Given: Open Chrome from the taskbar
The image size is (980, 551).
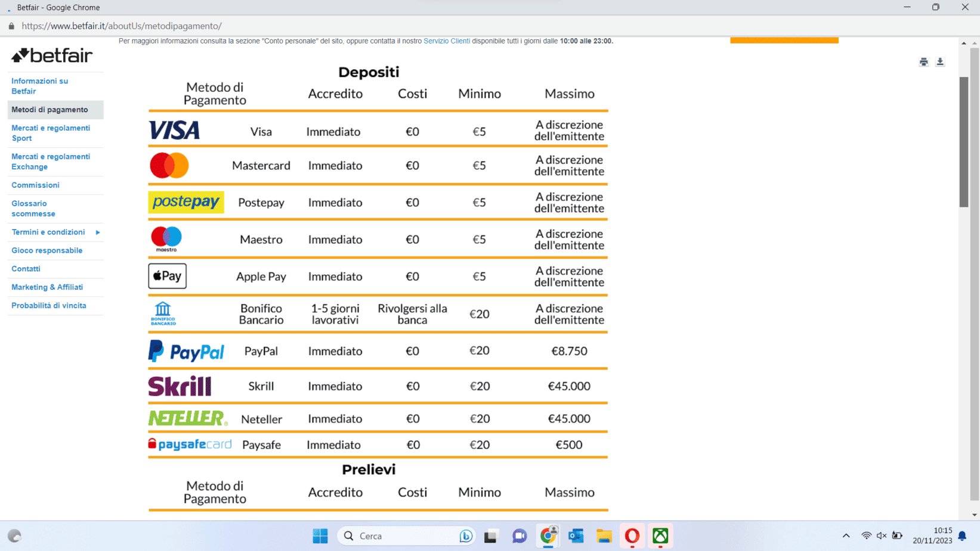Looking at the screenshot, I should pos(548,536).
